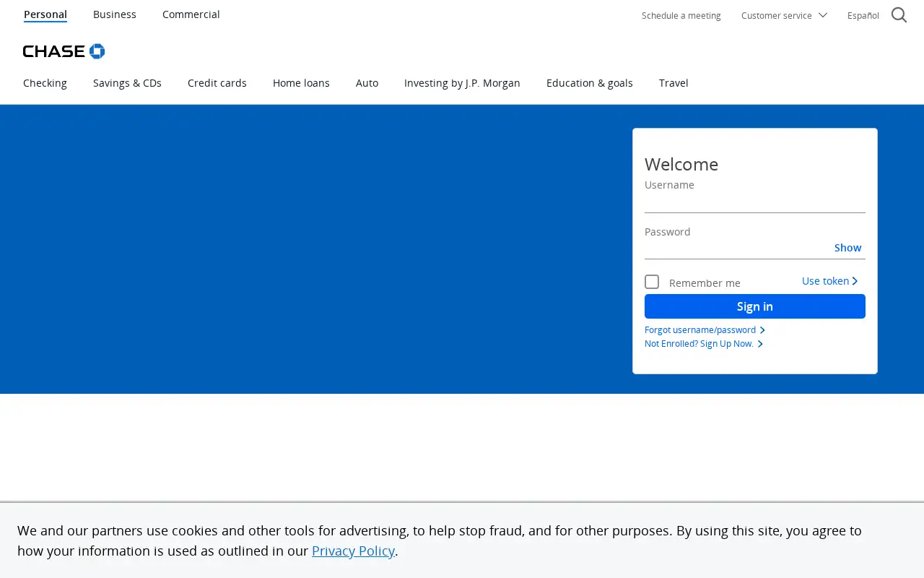924x578 pixels.
Task: Open Investing by J.P. Morgan menu
Action: coord(462,83)
